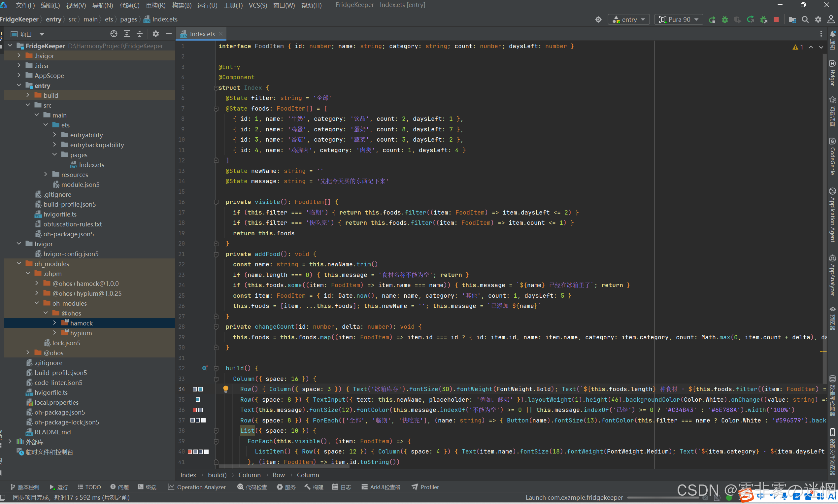Go to previous highlighted problem arrow
Image resolution: width=838 pixels, height=504 pixels.
click(811, 47)
